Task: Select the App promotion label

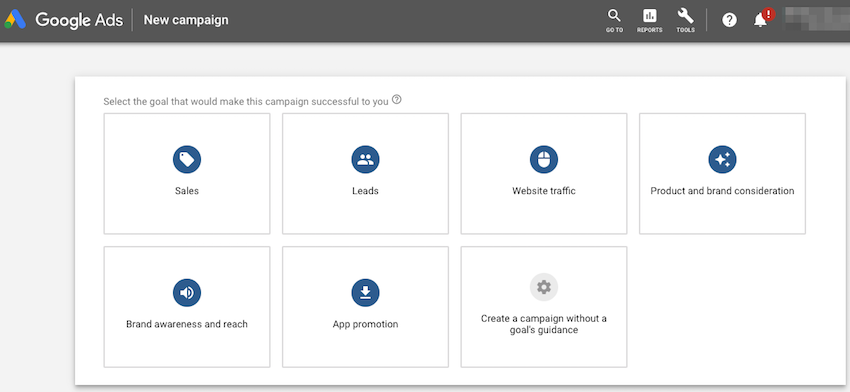Action: pos(365,324)
